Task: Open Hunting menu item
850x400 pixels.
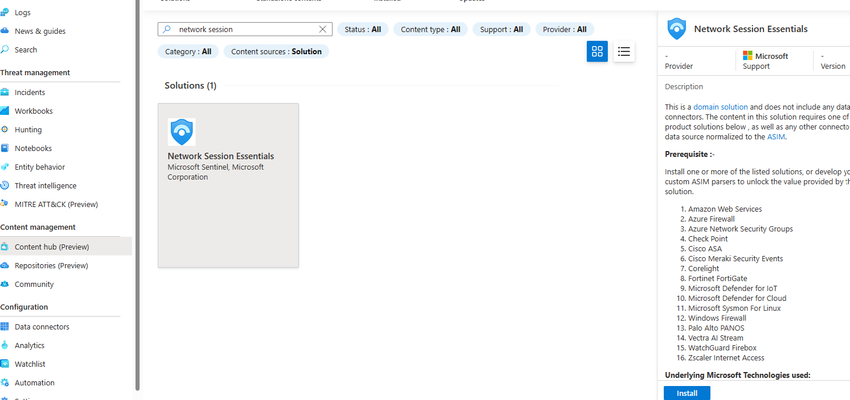Action: pos(28,130)
